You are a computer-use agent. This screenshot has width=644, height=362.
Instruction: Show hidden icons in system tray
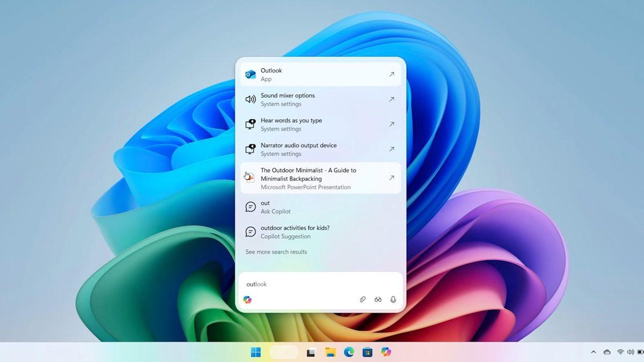pyautogui.click(x=593, y=352)
